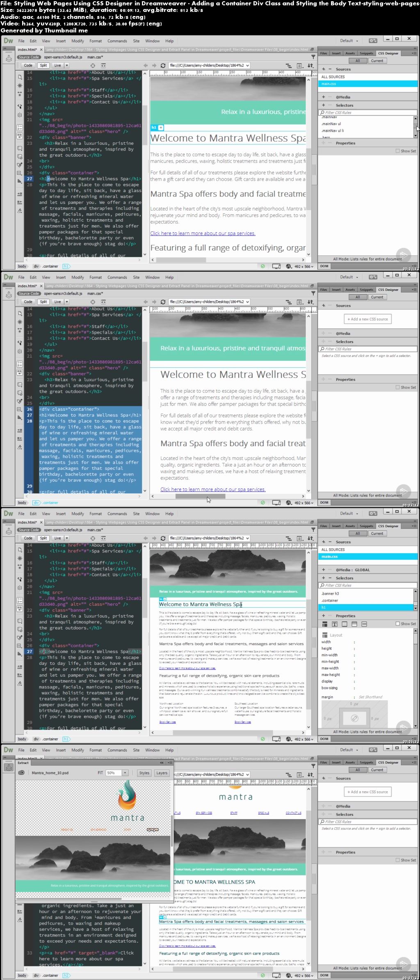The height and width of the screenshot is (980, 420).
Task: Open the Live view options arrow in the top frame
Action: pos(67,66)
